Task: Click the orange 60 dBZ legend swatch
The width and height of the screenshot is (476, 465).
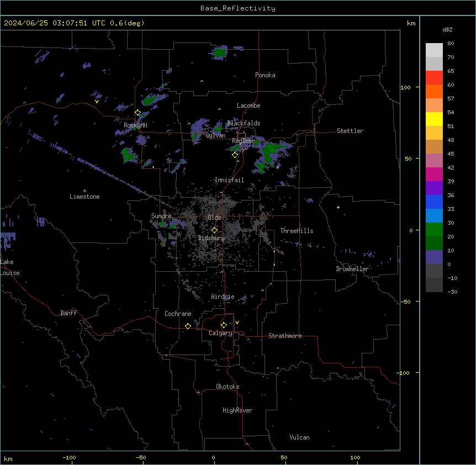Action: tap(434, 91)
